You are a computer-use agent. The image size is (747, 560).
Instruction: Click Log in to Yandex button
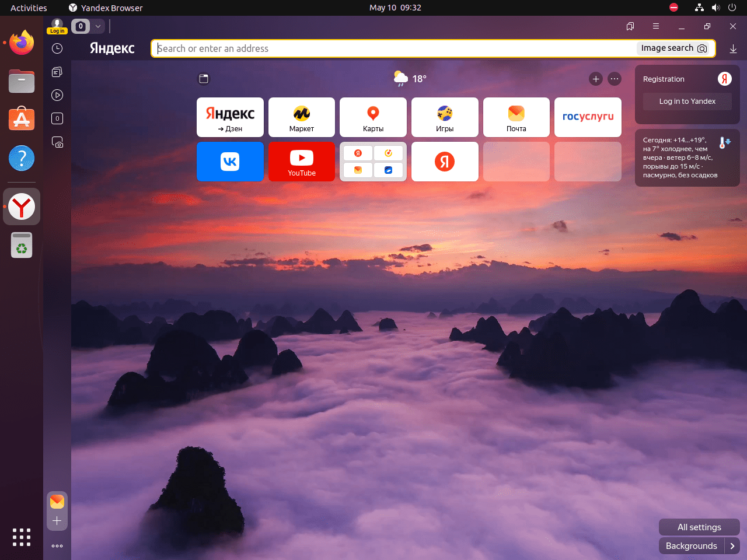coord(687,101)
